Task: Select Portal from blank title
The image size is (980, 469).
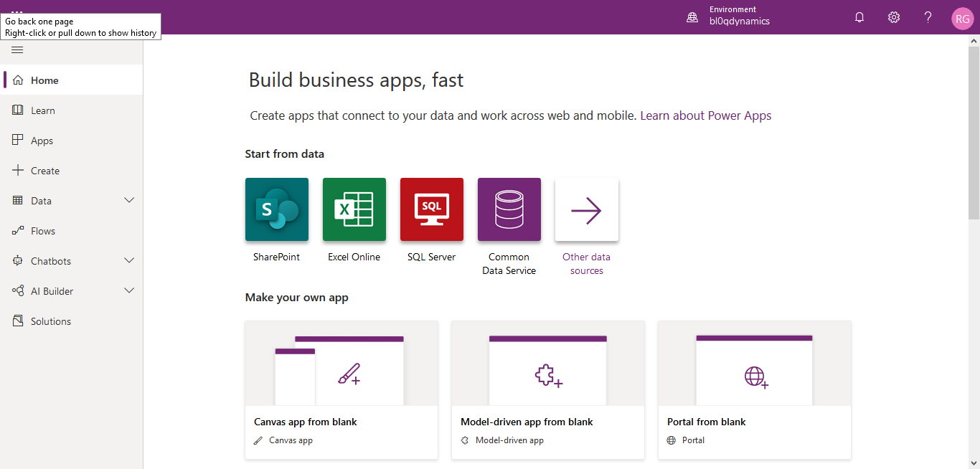Action: 707,422
